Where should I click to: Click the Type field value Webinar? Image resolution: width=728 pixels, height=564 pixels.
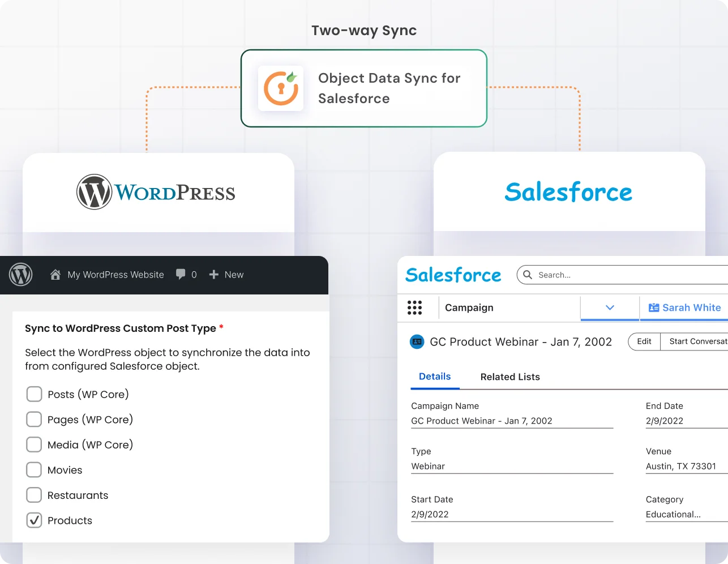[428, 466]
